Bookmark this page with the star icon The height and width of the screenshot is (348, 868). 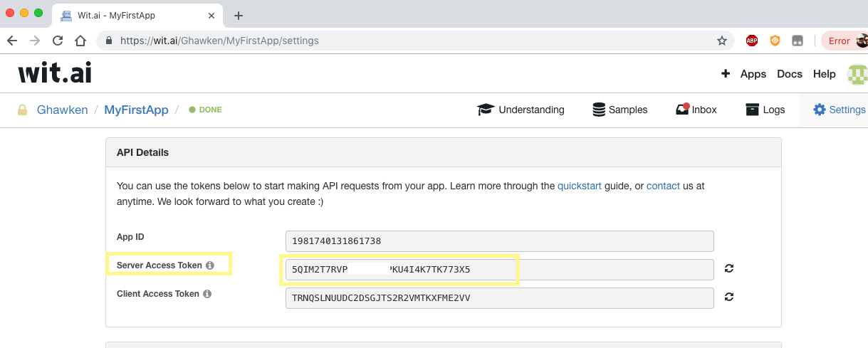click(x=721, y=41)
